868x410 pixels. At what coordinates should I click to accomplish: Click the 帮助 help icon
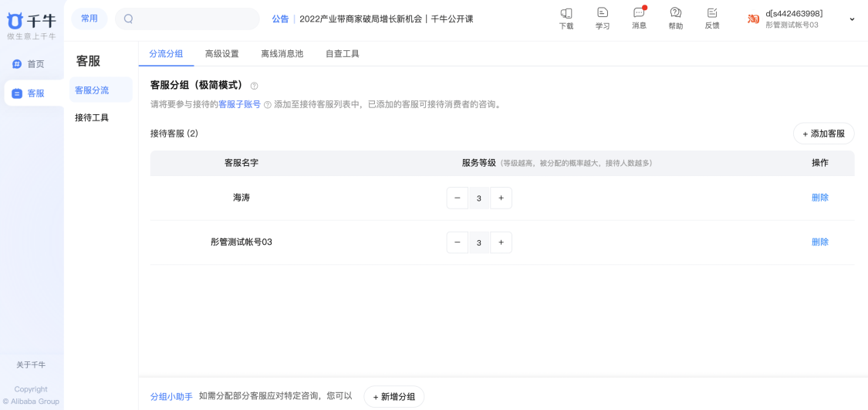[x=675, y=14]
